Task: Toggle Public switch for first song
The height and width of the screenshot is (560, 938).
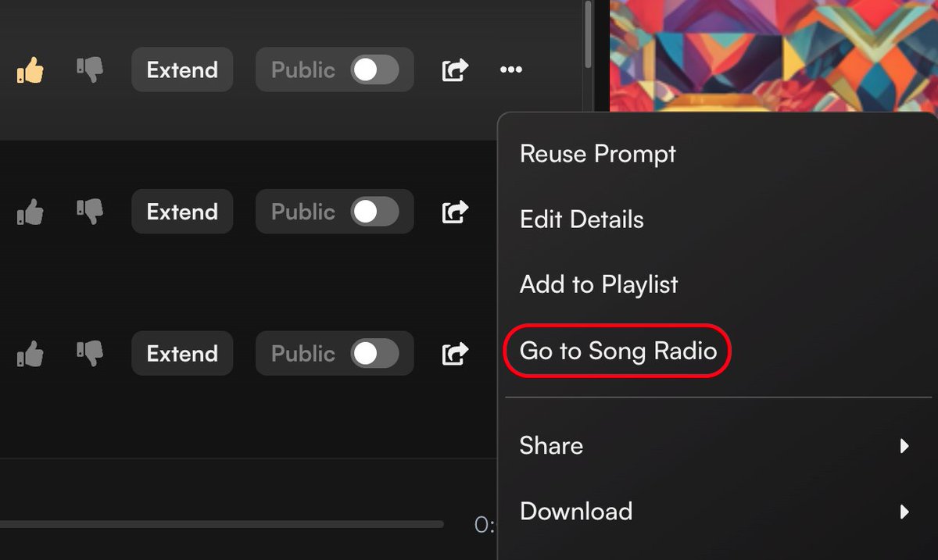Action: click(x=374, y=70)
